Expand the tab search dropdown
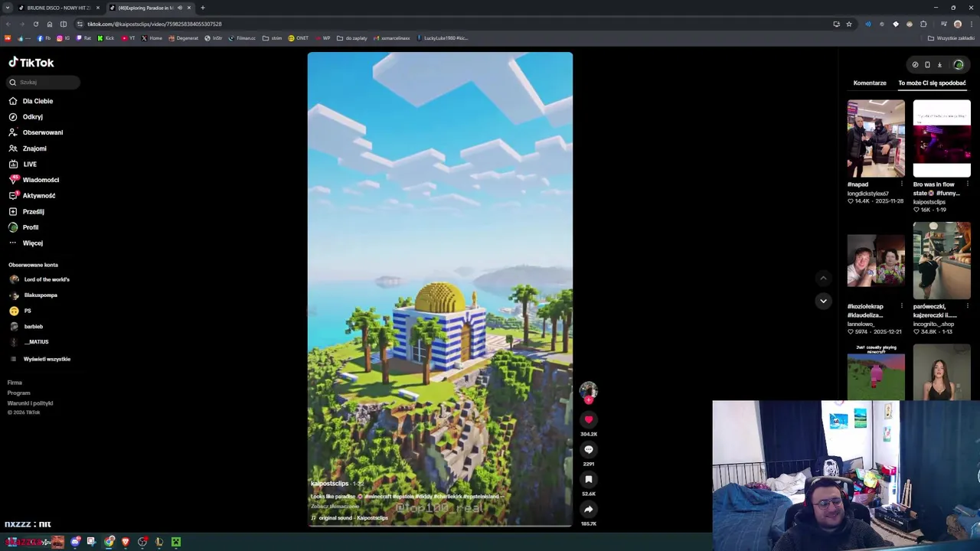 7,8
